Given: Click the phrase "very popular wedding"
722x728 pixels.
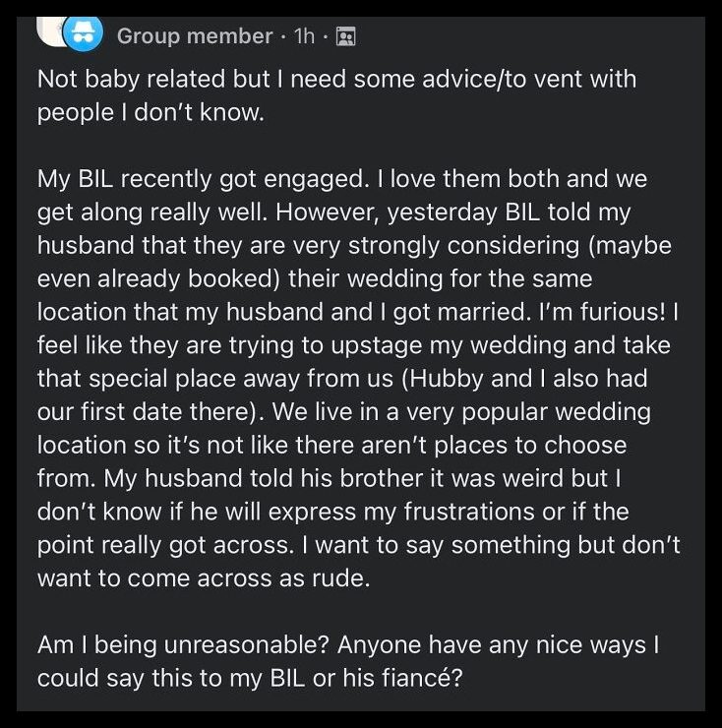Looking at the screenshot, I should click(x=528, y=412).
